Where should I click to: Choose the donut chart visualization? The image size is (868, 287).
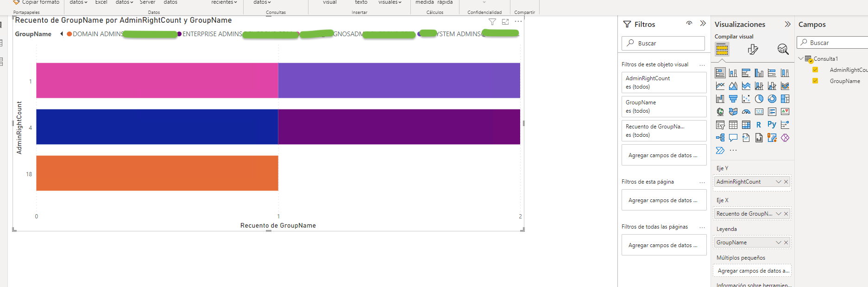click(772, 99)
